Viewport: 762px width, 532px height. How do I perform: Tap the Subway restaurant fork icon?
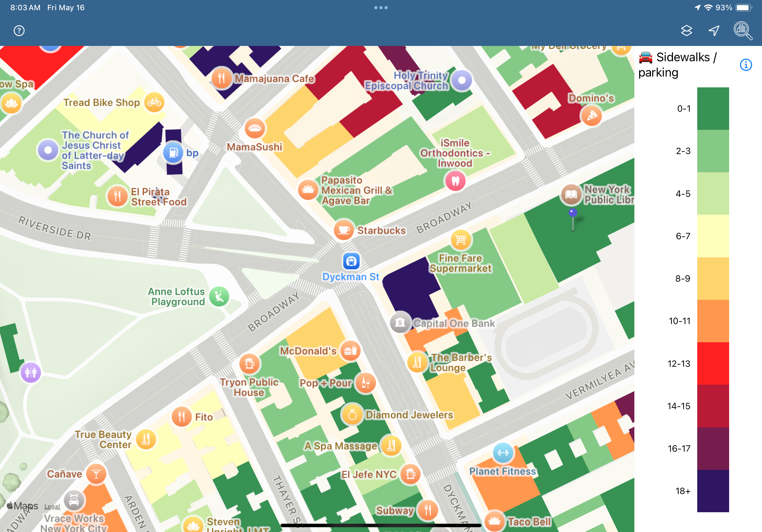(x=428, y=510)
